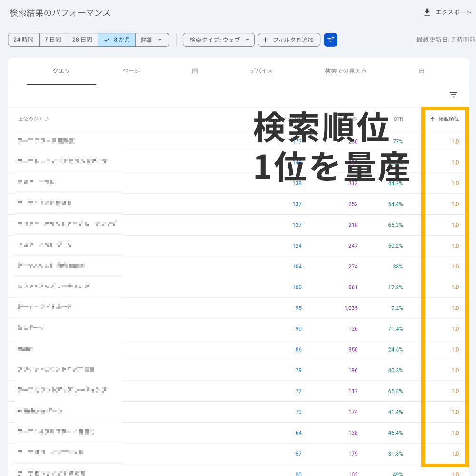Click the impressions value 196
Image resolution: width=476 pixels, height=476 pixels.
coord(353,370)
